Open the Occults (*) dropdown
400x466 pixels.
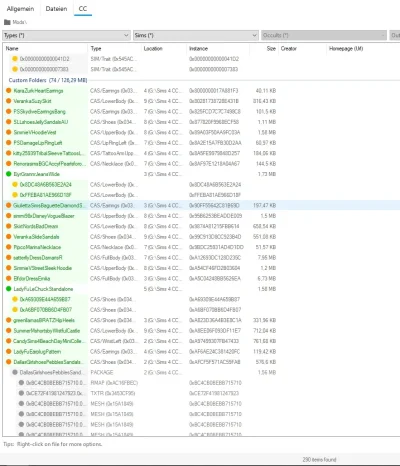324,35
